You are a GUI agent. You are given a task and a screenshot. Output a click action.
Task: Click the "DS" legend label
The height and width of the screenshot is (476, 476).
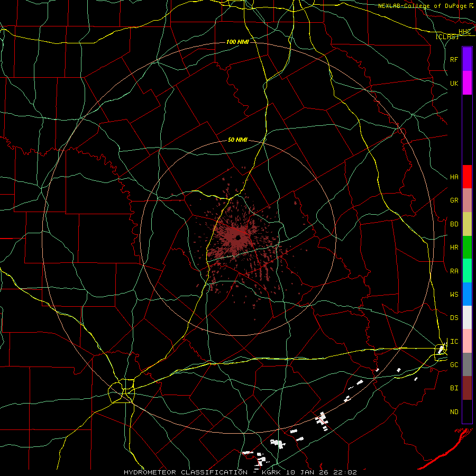pos(454,318)
